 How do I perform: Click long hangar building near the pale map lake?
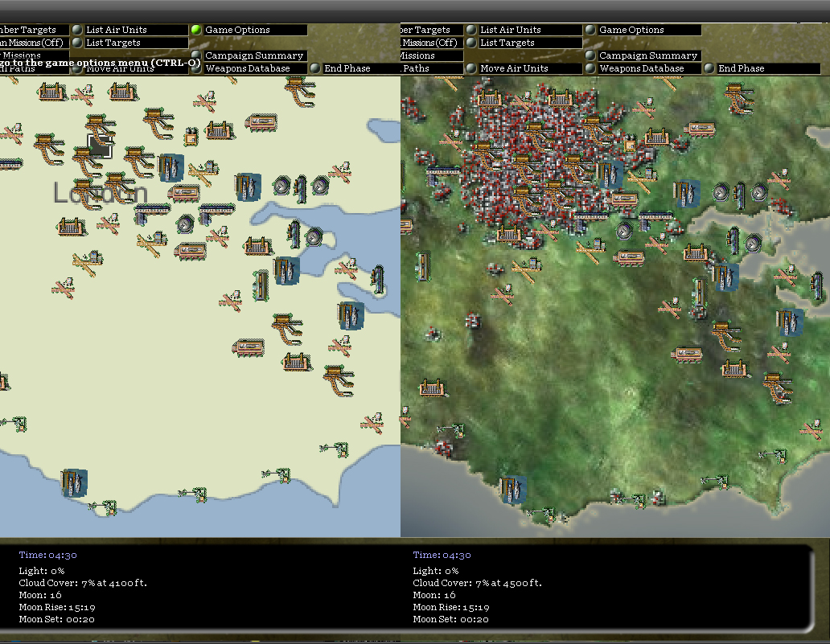(261, 122)
